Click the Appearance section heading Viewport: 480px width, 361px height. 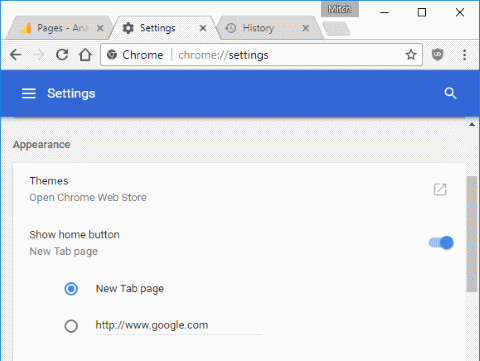click(42, 145)
